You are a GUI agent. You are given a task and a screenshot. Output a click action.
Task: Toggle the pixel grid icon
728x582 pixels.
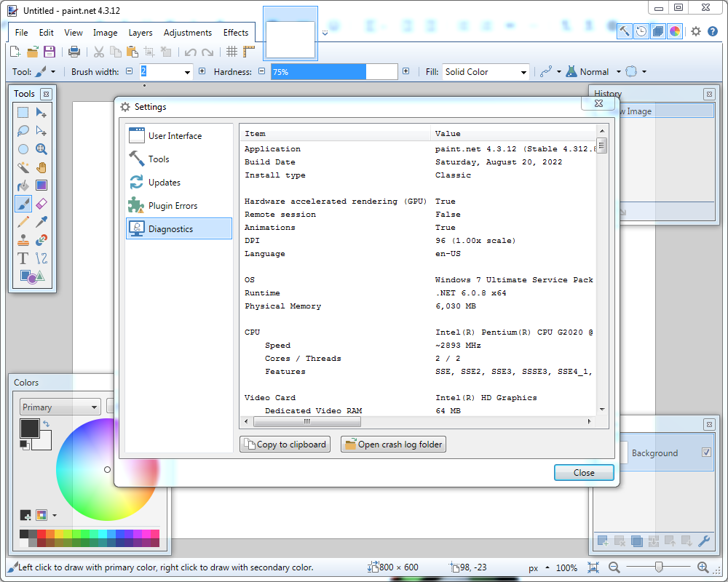(232, 52)
